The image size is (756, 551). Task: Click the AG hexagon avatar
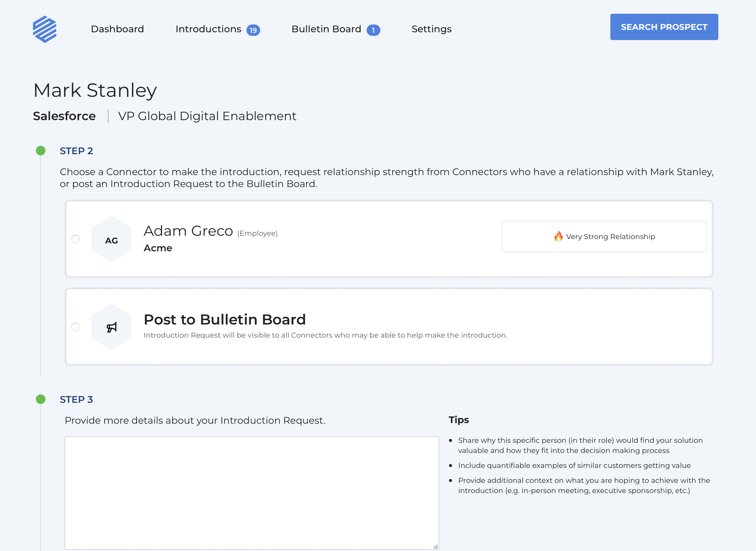[x=112, y=239]
